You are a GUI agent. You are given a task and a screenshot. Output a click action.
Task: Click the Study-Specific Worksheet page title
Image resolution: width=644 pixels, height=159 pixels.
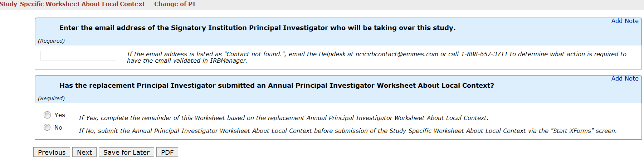(x=97, y=4)
